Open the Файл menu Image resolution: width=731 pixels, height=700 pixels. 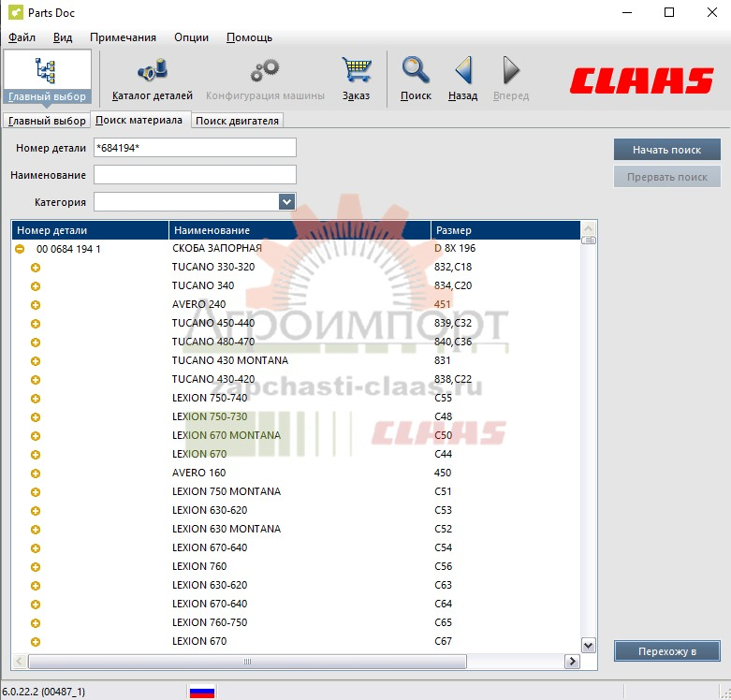click(22, 37)
